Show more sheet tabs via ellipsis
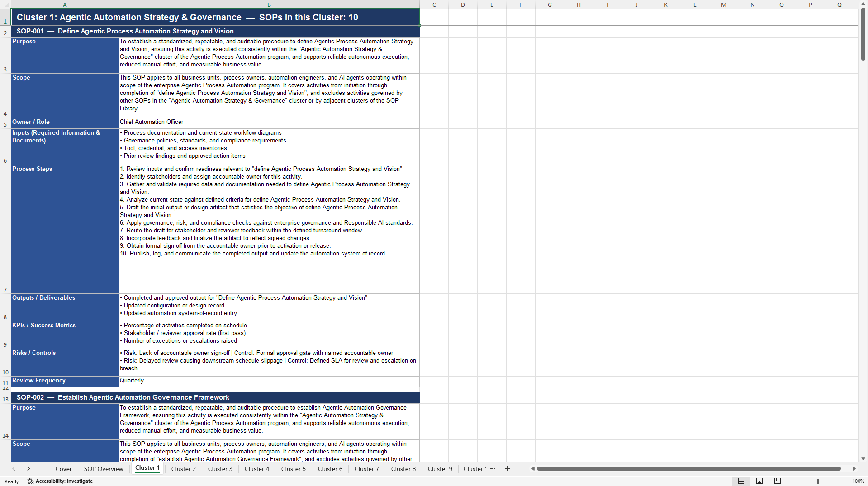The width and height of the screenshot is (868, 486). coord(493,469)
